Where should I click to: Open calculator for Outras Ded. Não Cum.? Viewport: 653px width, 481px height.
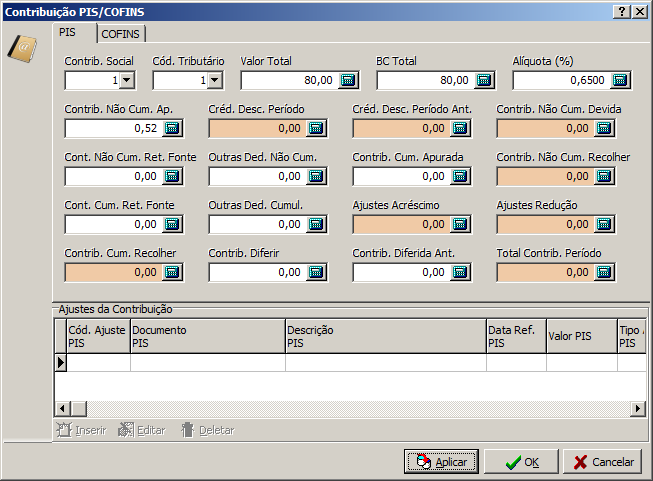[x=316, y=176]
